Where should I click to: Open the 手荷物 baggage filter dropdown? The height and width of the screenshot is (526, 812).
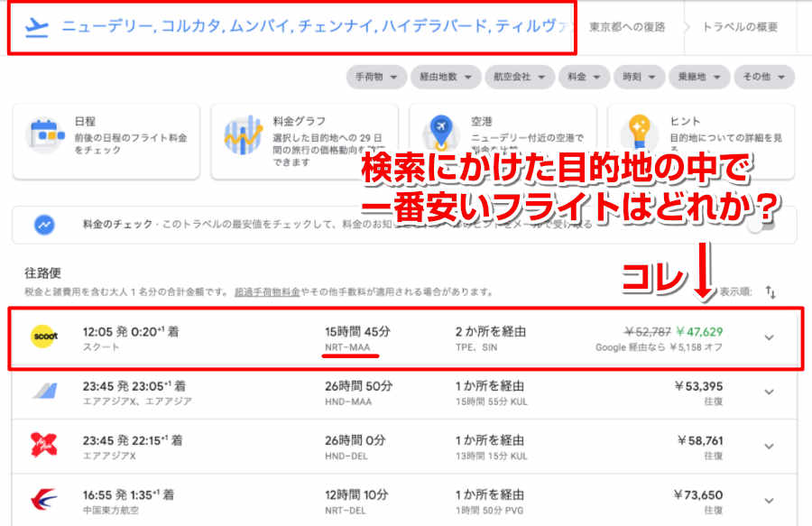pyautogui.click(x=376, y=77)
